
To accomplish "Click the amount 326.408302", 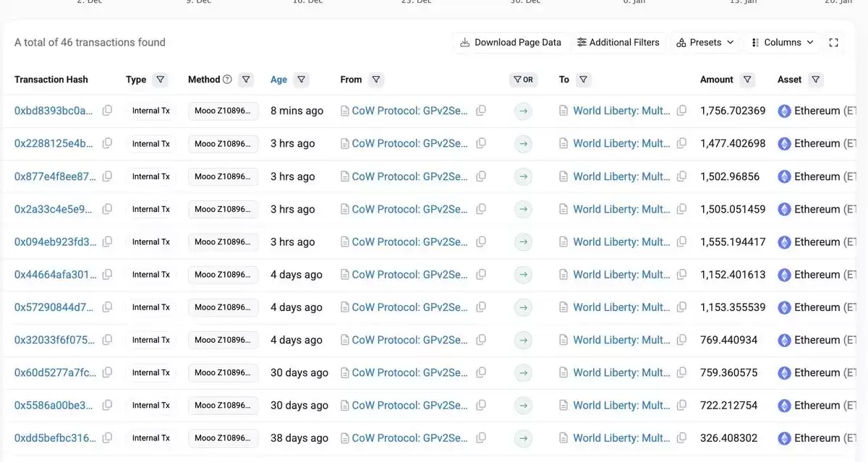I will click(x=729, y=438).
